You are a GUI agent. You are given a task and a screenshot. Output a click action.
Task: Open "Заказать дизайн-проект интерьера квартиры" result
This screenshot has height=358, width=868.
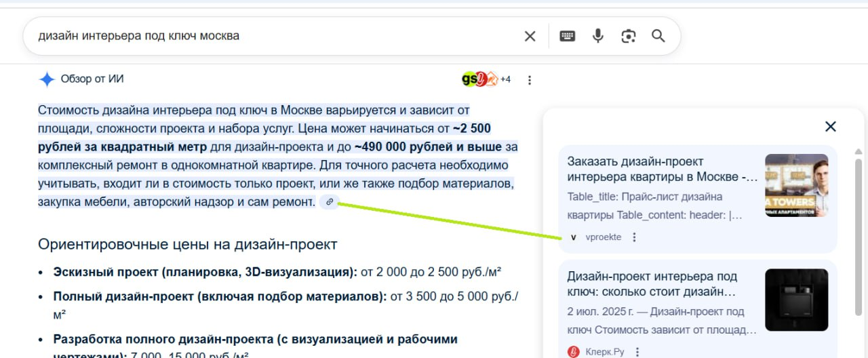[661, 170]
